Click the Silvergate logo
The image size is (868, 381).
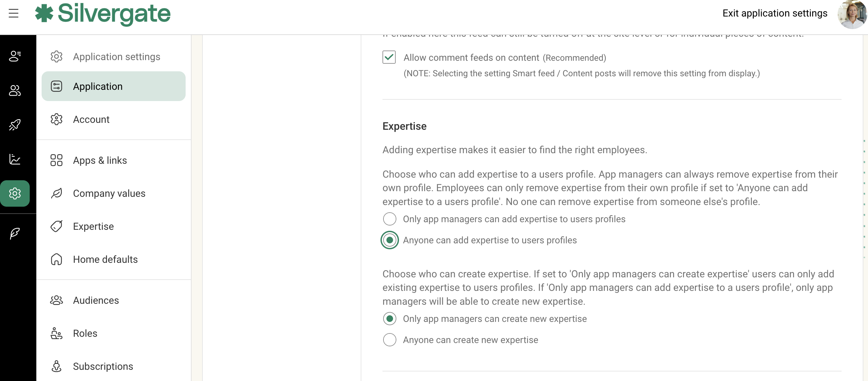(x=103, y=14)
